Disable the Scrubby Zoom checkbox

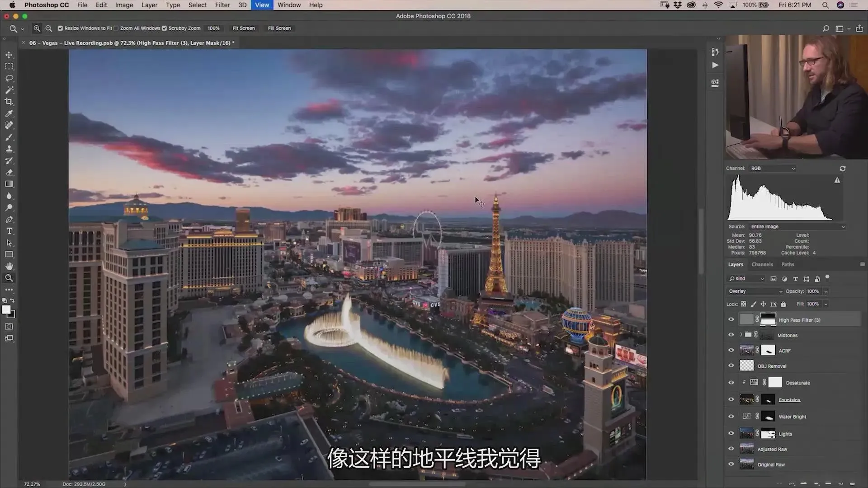pos(165,28)
